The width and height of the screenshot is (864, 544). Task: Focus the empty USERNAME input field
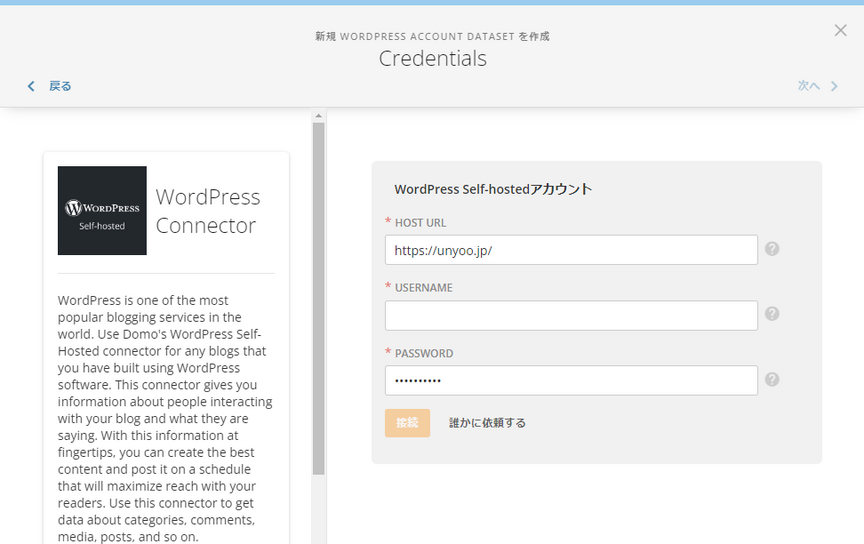pos(571,315)
